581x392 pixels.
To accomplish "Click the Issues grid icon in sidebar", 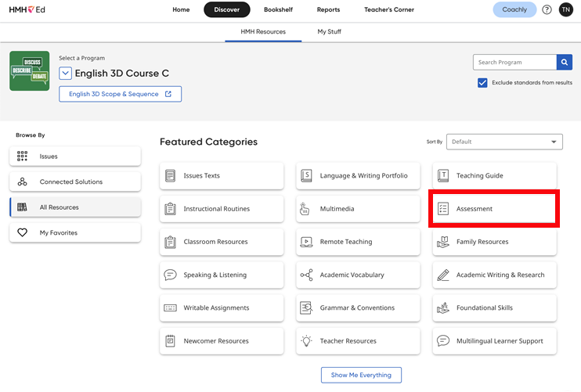I will tap(22, 156).
